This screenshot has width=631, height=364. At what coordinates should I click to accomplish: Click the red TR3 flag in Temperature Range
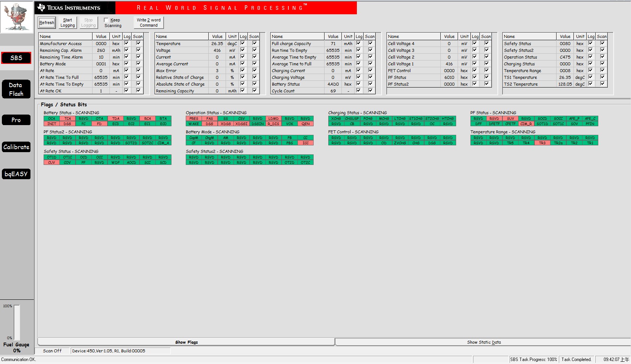[542, 143]
